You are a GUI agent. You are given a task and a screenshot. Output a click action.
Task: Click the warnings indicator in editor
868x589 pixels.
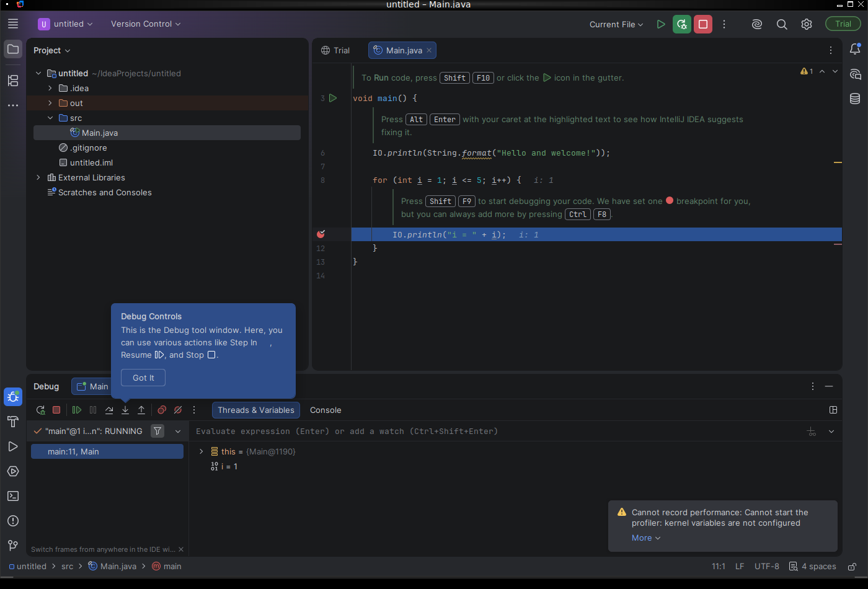click(807, 71)
